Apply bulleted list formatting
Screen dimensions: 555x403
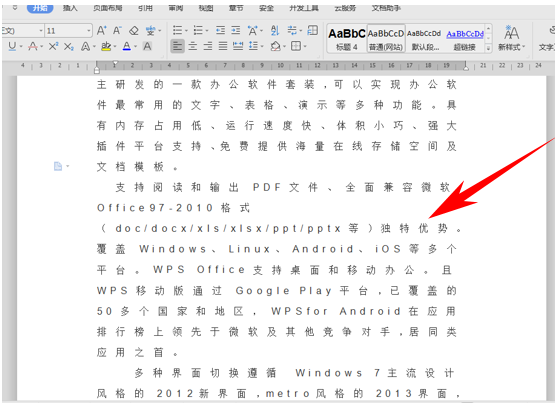tap(178, 30)
